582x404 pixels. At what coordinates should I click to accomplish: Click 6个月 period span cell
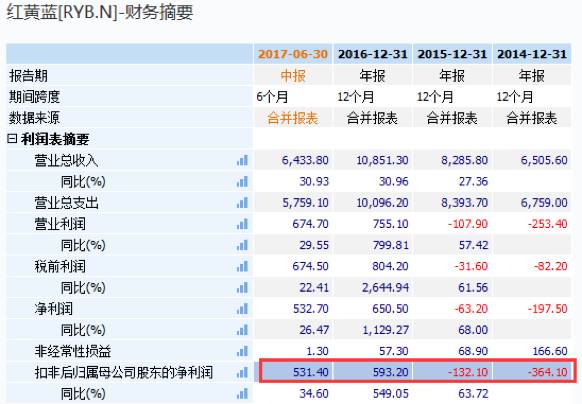[272, 97]
